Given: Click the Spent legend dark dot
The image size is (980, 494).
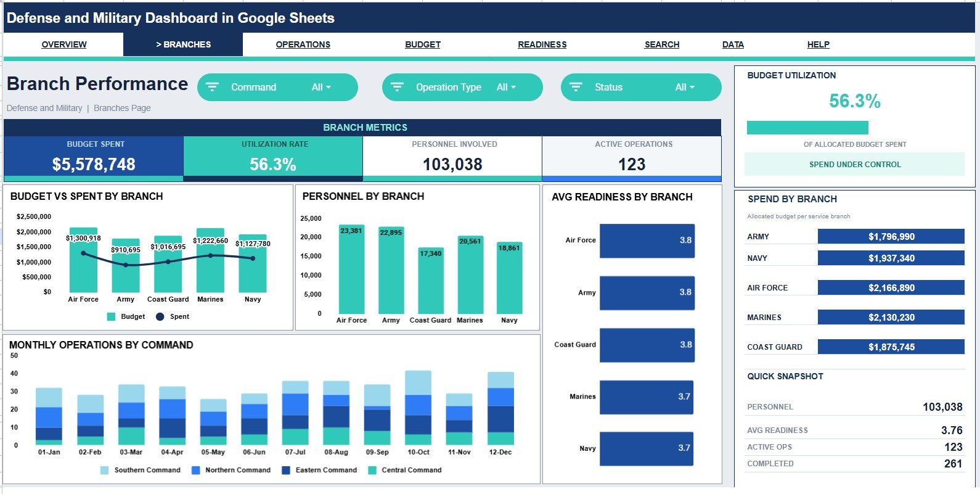Looking at the screenshot, I should 160,316.
